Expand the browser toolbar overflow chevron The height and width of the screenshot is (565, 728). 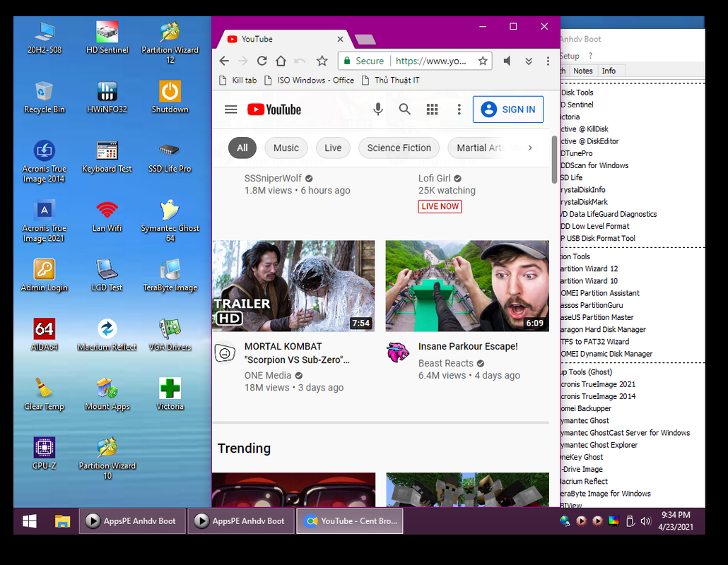tap(529, 61)
